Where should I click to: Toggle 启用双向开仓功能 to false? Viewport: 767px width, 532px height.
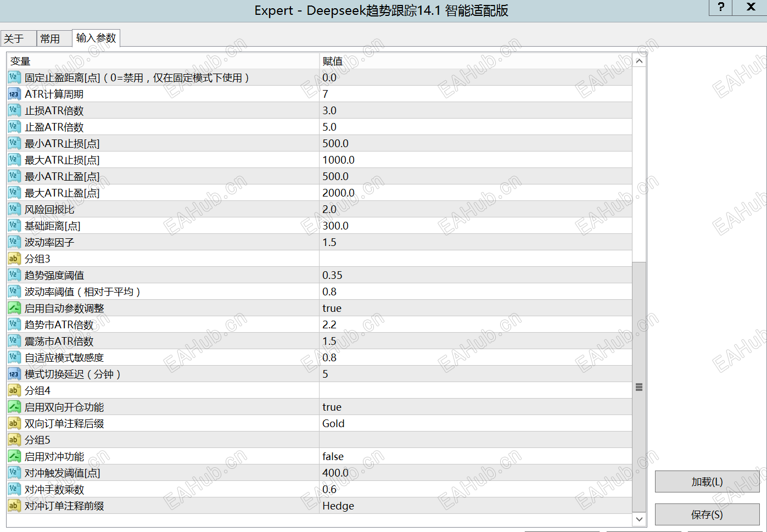click(384, 407)
